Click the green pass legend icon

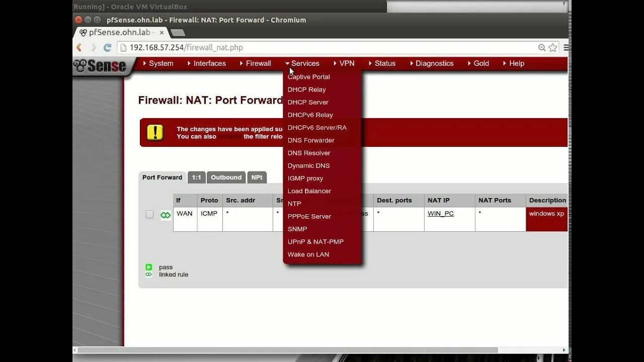point(149,267)
